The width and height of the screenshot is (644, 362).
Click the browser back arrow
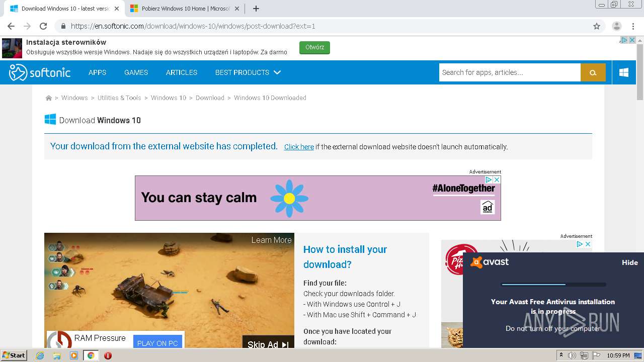coord(11,26)
